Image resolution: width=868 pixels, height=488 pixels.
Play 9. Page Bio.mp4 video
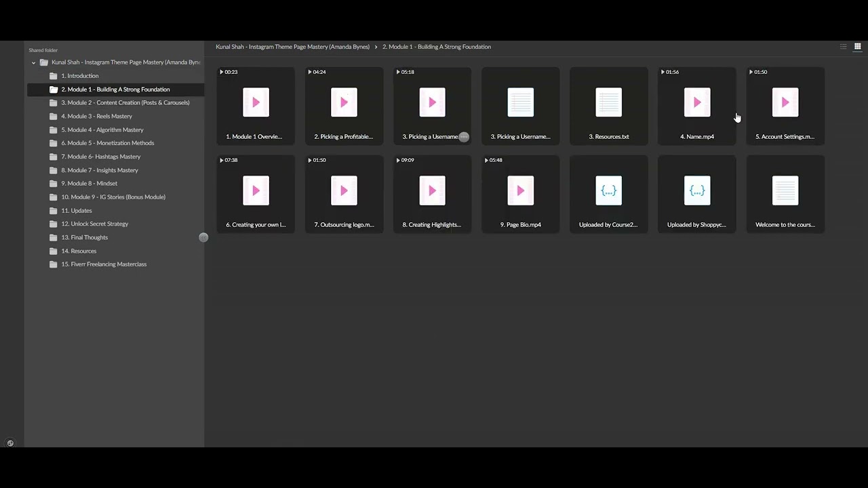[x=521, y=194]
